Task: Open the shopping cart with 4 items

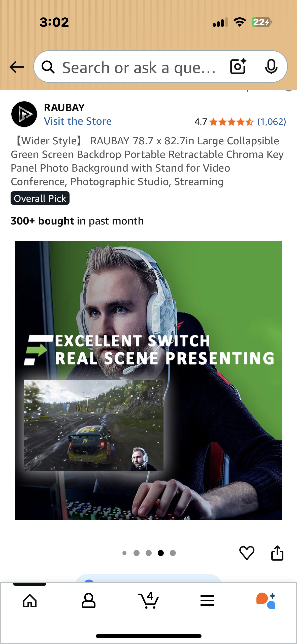Action: pyautogui.click(x=148, y=600)
